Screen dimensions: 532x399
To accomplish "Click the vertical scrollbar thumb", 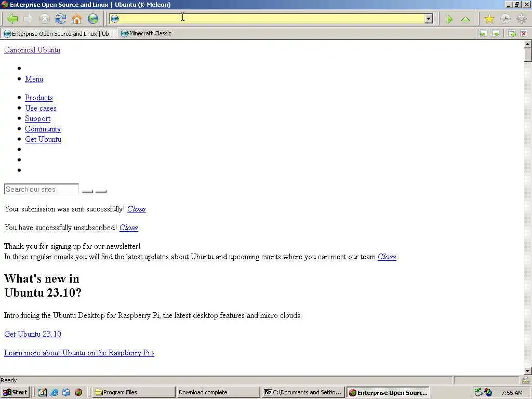I will [x=528, y=55].
